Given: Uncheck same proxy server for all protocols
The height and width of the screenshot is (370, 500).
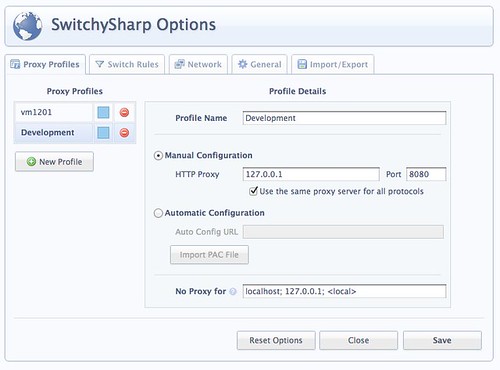Looking at the screenshot, I should click(254, 191).
